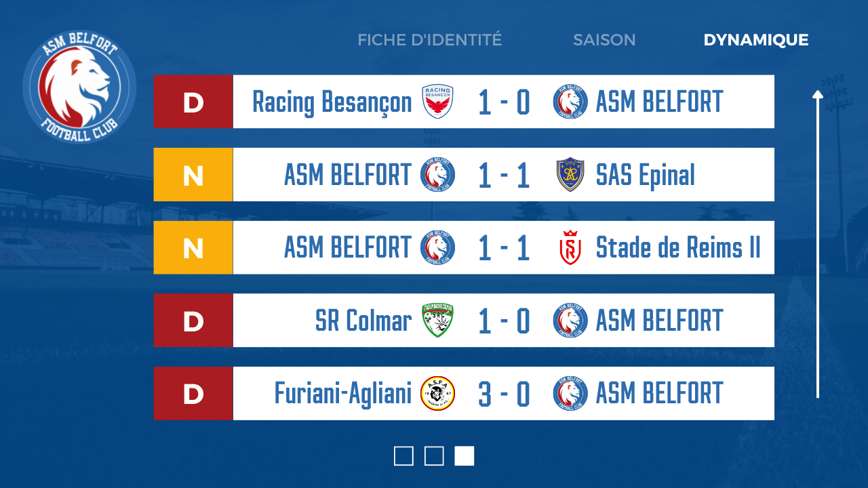This screenshot has height=488, width=868.
Task: Click the large ASM Belfort lion logo
Action: 79,86
